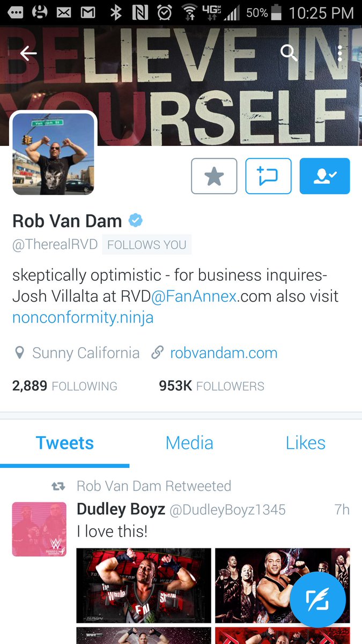
Task: Open the search magnifier icon
Action: point(289,53)
